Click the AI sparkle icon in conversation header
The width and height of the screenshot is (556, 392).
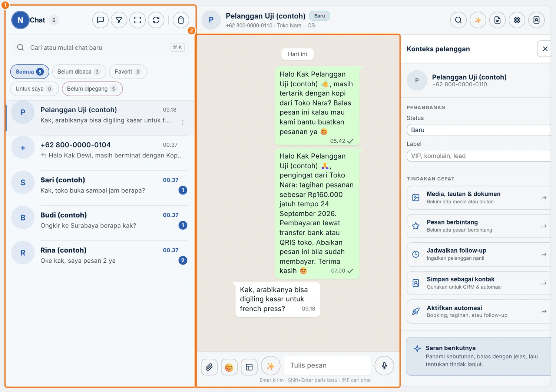[478, 20]
